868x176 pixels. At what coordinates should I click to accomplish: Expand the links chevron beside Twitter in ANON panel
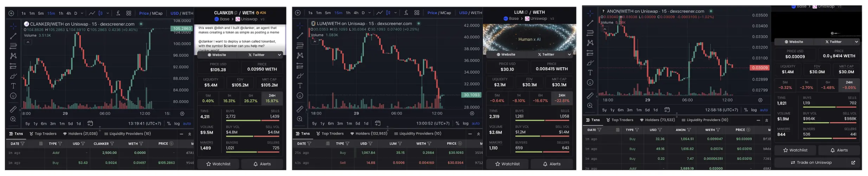click(856, 42)
